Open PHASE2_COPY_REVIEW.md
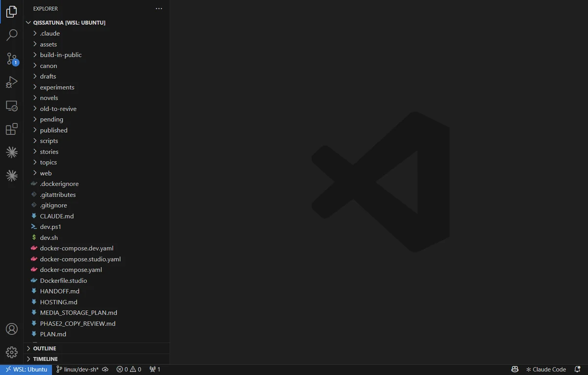Viewport: 588px width, 375px height. tap(97, 324)
